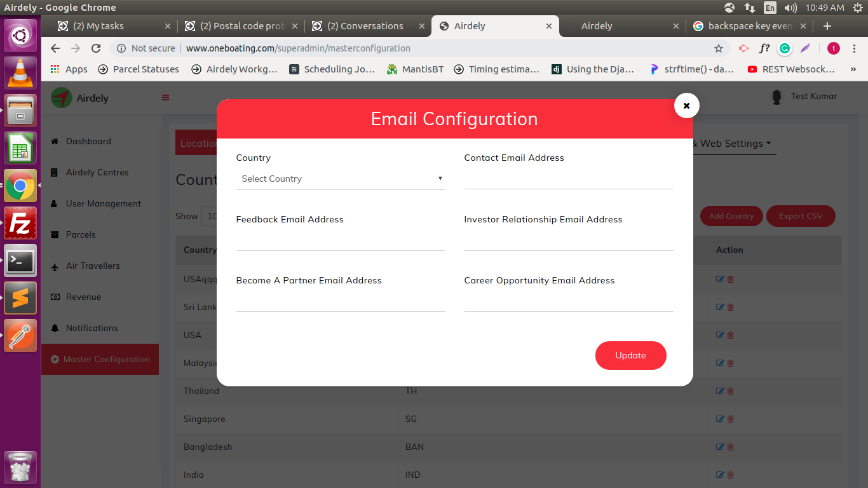Expand the Web Settings dropdown
The image size is (868, 488).
(x=736, y=144)
